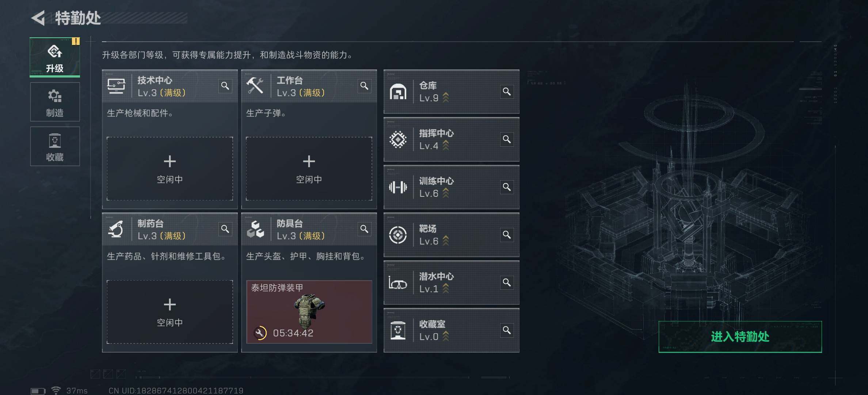Select the 升级 tab

55,57
